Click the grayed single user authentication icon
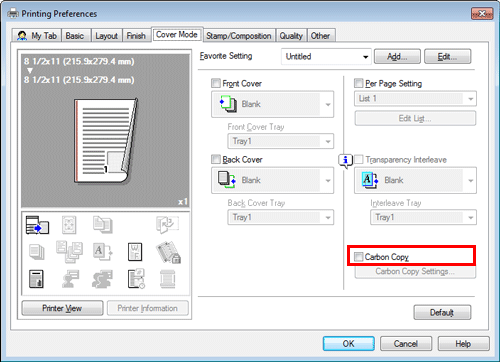The image size is (500, 362). click(70, 279)
